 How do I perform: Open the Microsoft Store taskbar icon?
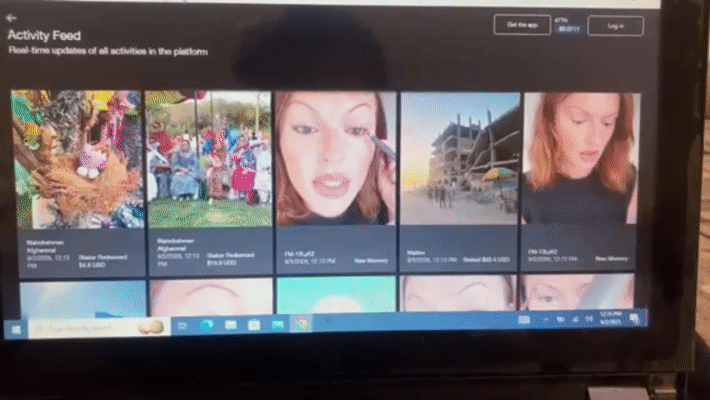coord(254,324)
